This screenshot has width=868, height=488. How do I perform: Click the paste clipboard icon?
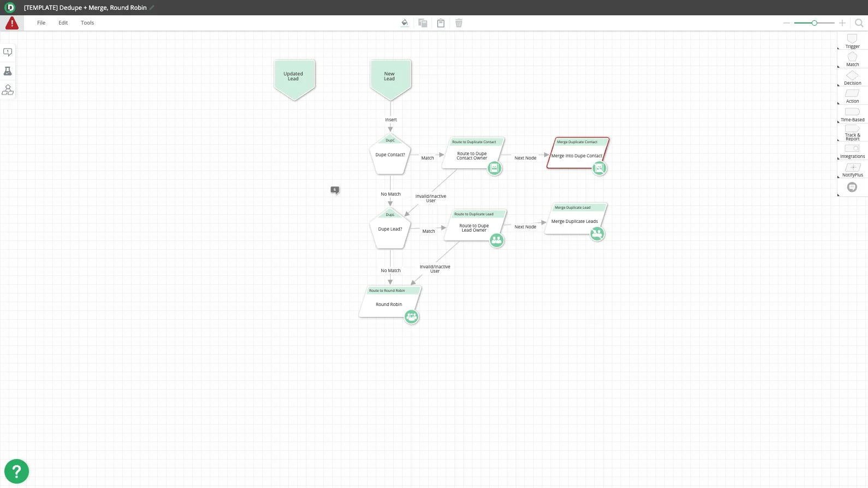tap(440, 23)
